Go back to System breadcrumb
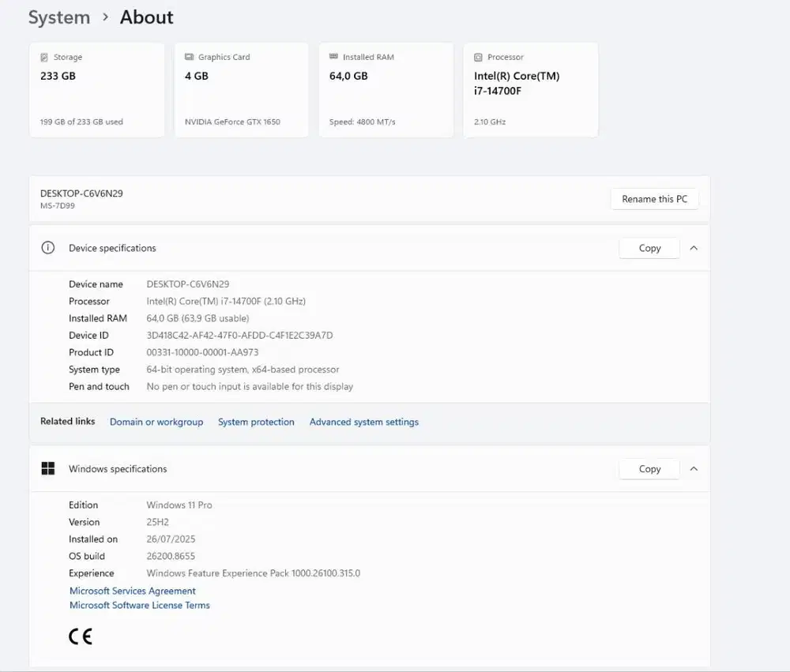The height and width of the screenshot is (672, 790). pos(59,17)
